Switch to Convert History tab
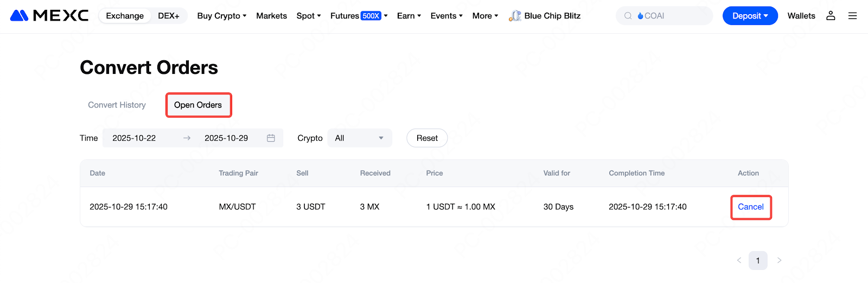Viewport: 868px width, 283px height. point(117,105)
